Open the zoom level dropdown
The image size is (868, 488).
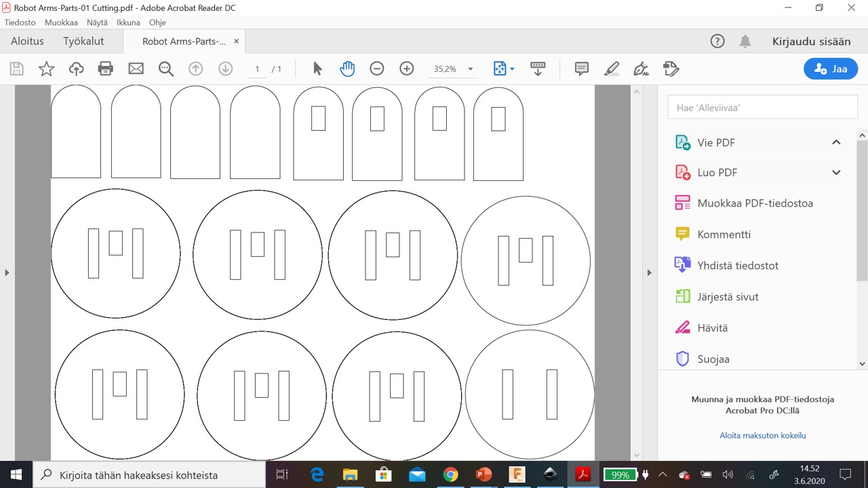pyautogui.click(x=471, y=69)
